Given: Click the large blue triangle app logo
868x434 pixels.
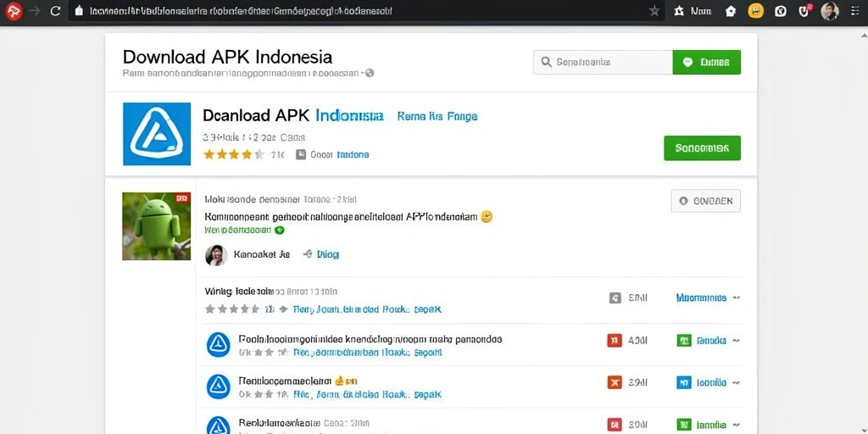Looking at the screenshot, I should tap(157, 133).
